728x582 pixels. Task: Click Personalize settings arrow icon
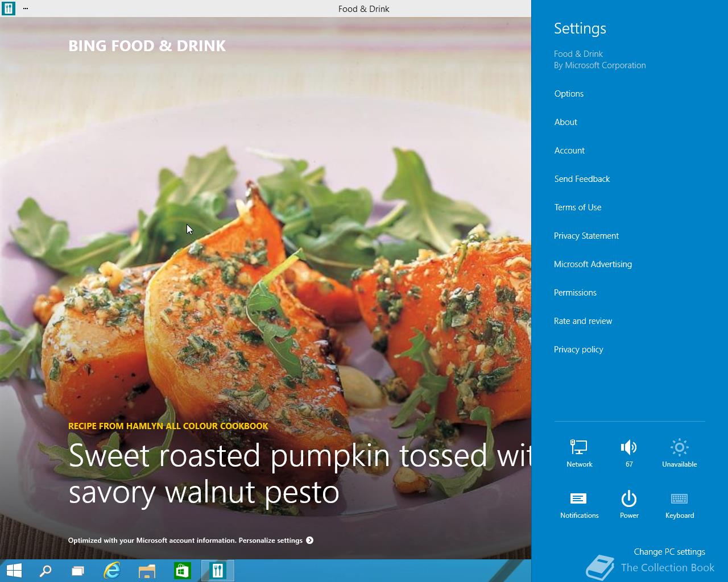[310, 541]
